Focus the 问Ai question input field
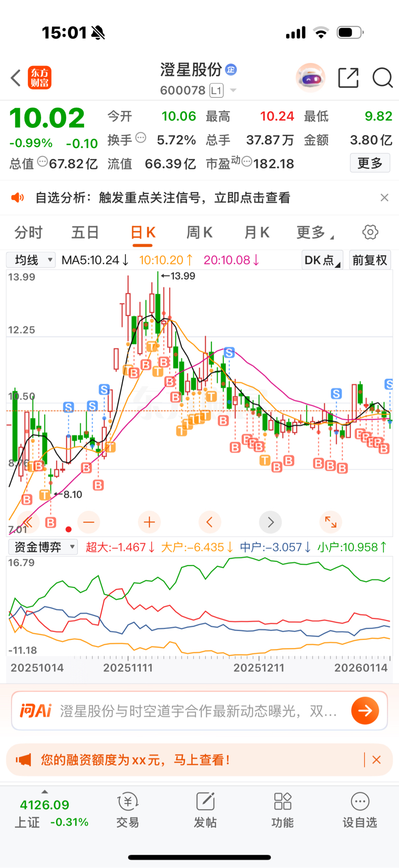This screenshot has height=868, width=399. [x=199, y=711]
